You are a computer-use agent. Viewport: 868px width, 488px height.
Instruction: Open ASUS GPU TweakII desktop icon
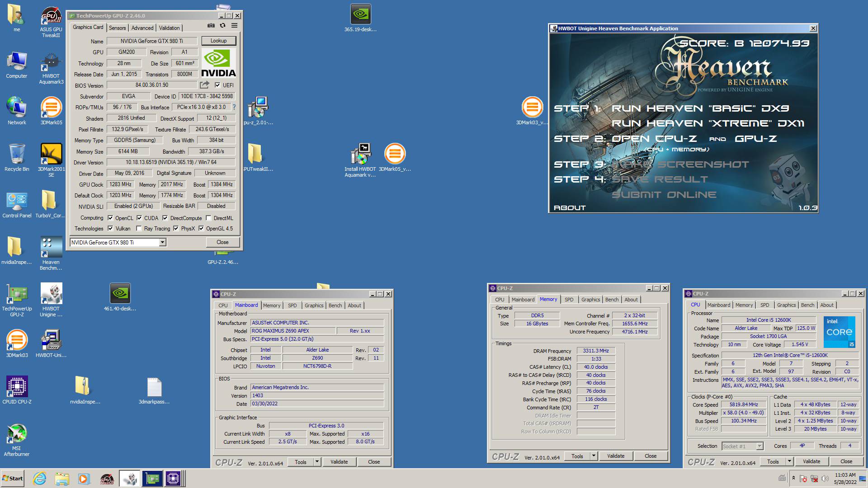tap(51, 22)
